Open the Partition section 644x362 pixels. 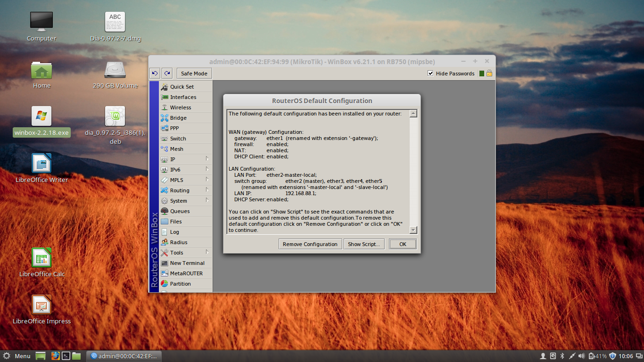click(186, 284)
